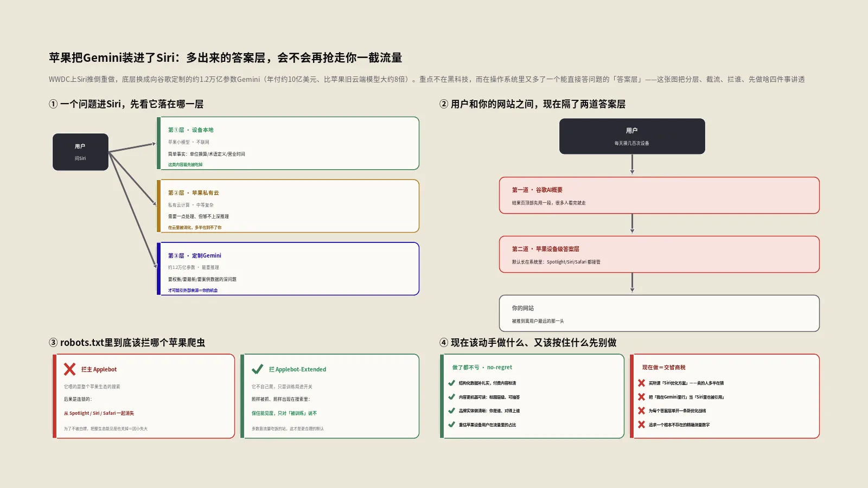This screenshot has height=488, width=868.
Task: Click the red X beside 拦主 Applebot
Action: point(69,369)
